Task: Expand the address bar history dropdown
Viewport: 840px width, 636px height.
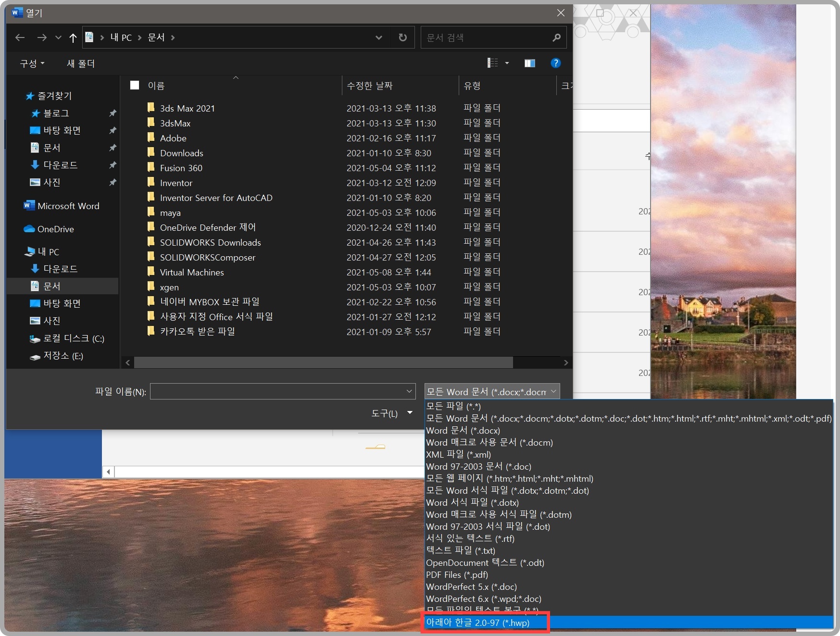Action: click(379, 37)
